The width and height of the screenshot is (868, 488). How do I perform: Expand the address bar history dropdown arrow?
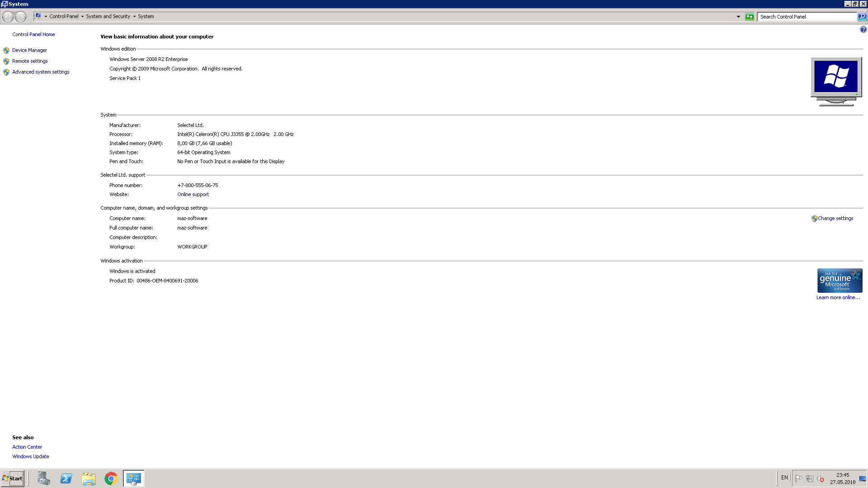pyautogui.click(x=738, y=17)
